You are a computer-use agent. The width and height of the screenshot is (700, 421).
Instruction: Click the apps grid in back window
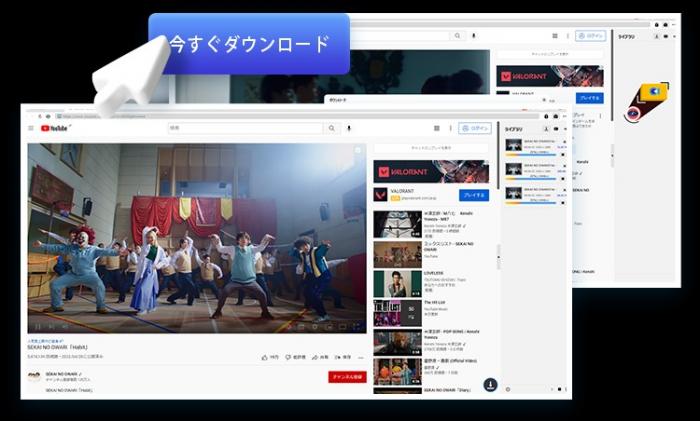[x=554, y=36]
